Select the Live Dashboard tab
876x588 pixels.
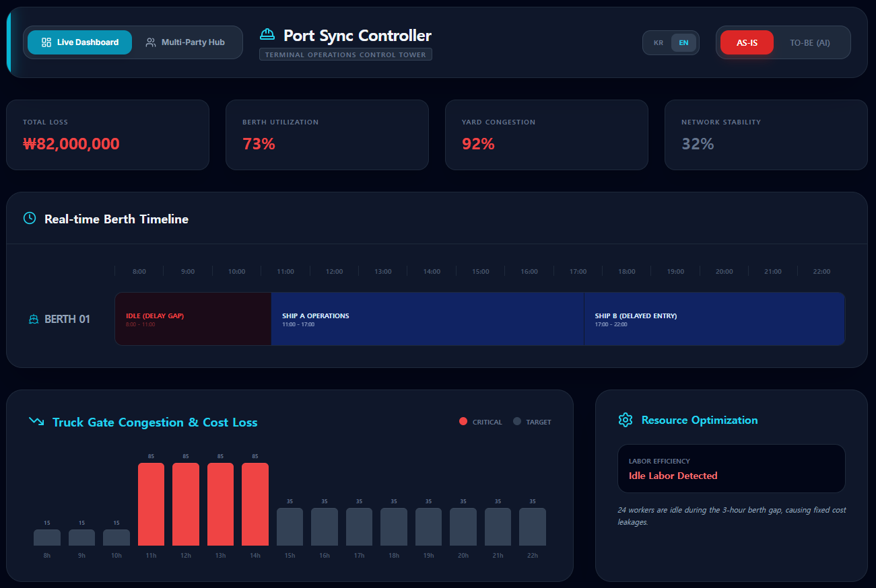tap(79, 42)
